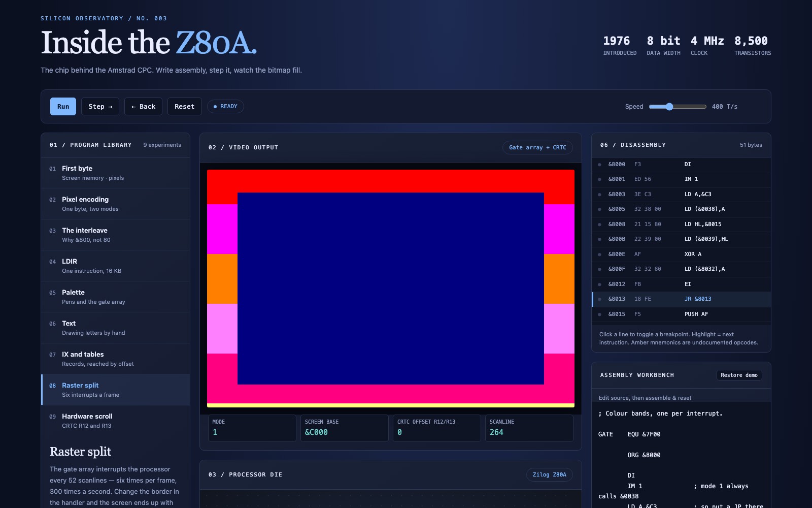Screen dimensions: 812x508
Task: Click the Zilog Z80A badge
Action: click(549, 474)
